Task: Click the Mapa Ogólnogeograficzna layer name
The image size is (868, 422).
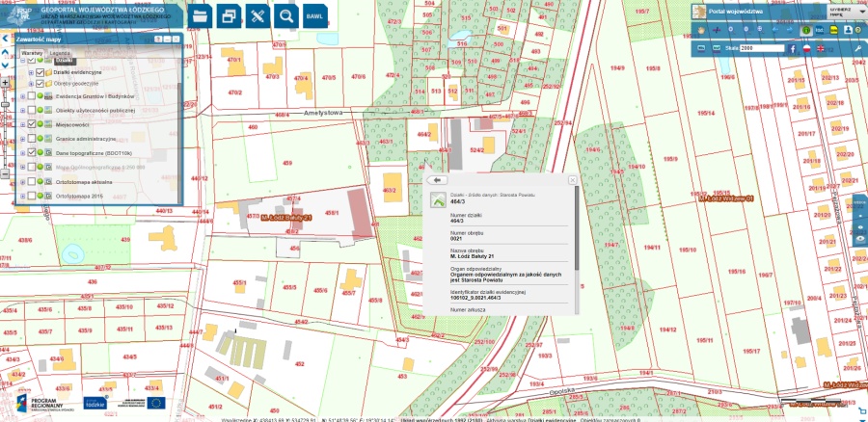Action: tap(100, 167)
